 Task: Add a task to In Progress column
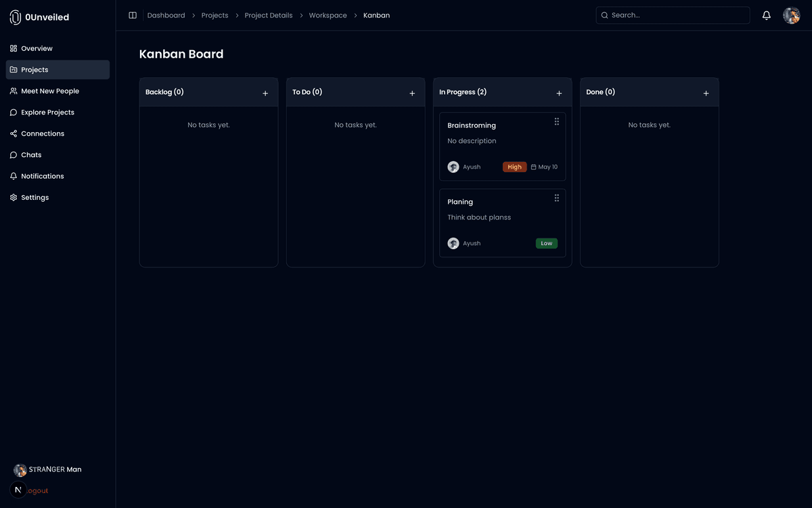tap(559, 93)
